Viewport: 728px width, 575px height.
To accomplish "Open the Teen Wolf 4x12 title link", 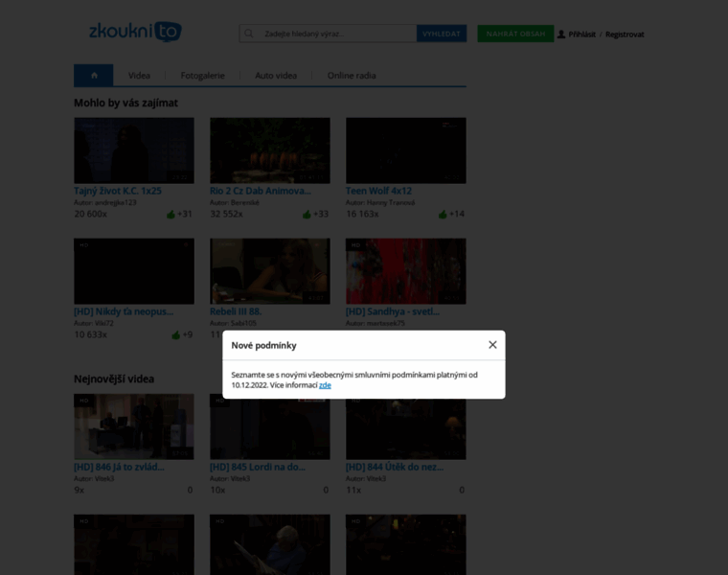I will [379, 191].
